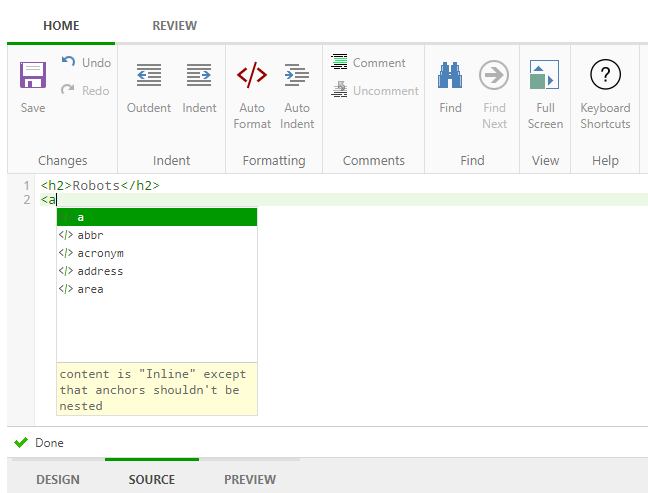Select the SOURCE view tab
The width and height of the screenshot is (648, 493).
point(152,479)
